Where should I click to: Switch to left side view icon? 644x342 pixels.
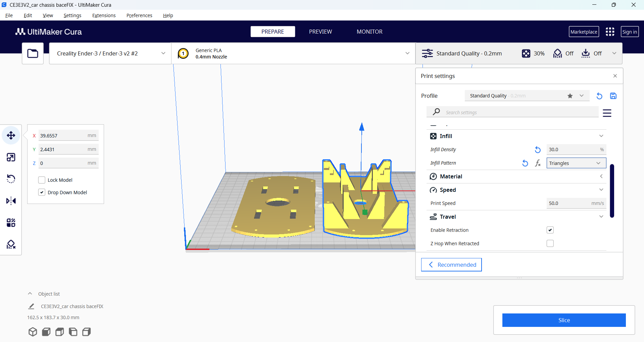click(73, 332)
